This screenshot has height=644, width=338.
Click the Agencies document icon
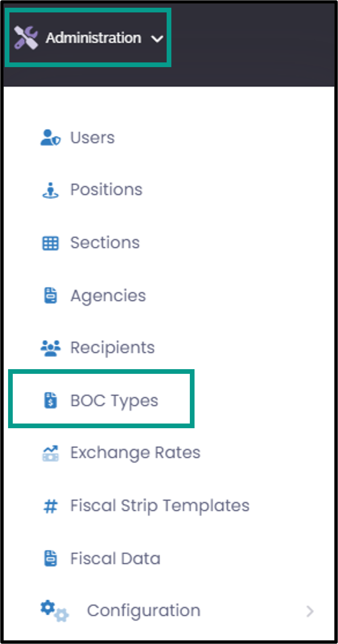(51, 296)
